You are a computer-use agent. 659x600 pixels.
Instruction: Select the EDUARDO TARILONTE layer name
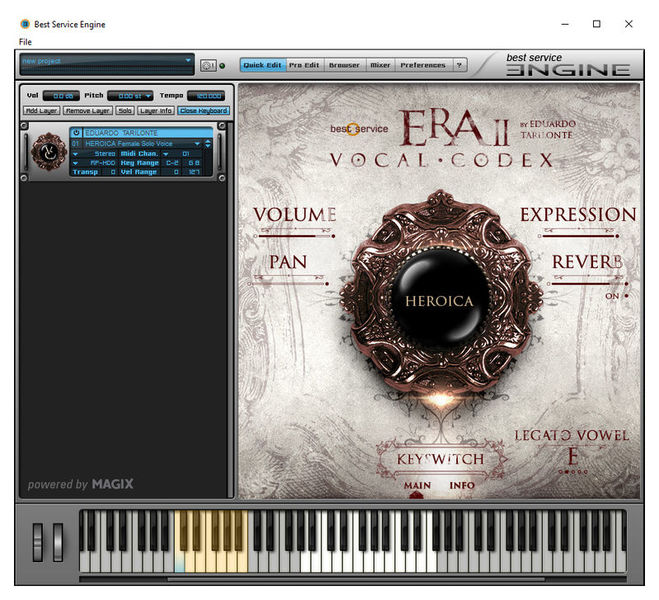point(147,133)
